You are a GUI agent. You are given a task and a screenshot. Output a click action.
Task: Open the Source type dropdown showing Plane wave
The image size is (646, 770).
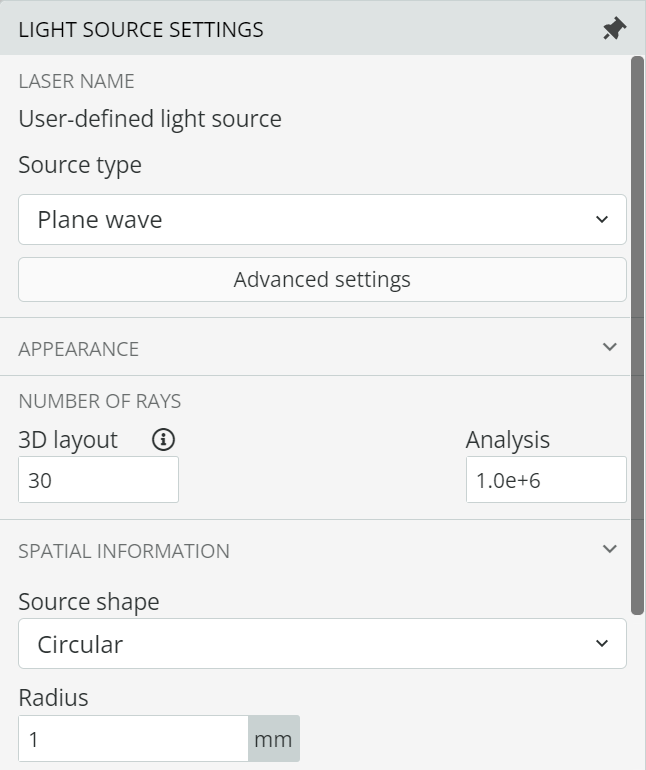(x=322, y=220)
